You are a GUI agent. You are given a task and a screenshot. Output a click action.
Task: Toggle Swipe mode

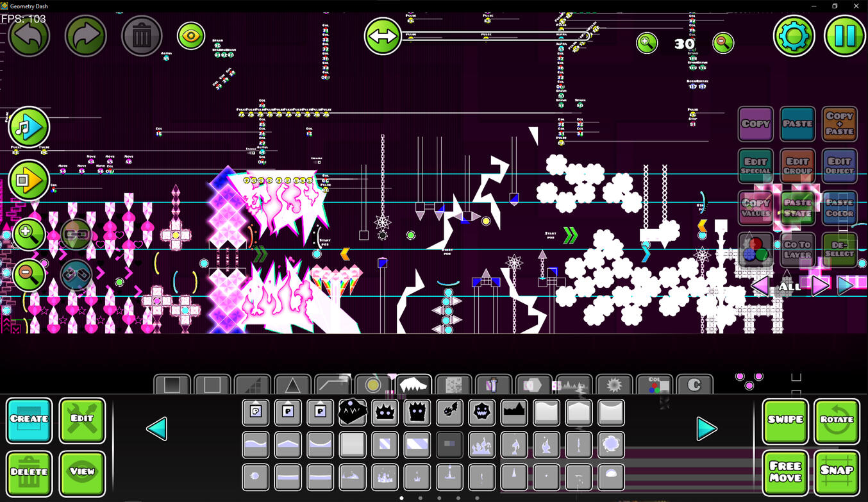(785, 420)
